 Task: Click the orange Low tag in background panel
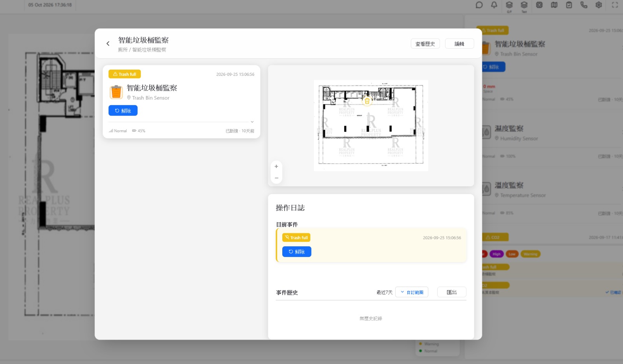click(512, 254)
